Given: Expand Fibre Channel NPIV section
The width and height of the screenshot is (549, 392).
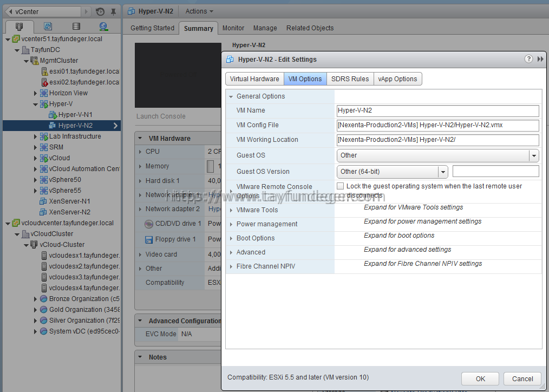Looking at the screenshot, I should pos(231,267).
